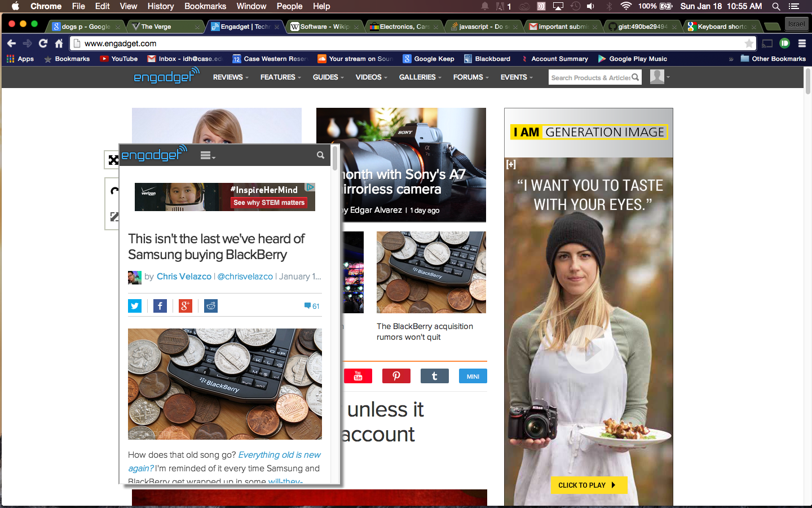Click the page vertical scrollbar

[807, 82]
